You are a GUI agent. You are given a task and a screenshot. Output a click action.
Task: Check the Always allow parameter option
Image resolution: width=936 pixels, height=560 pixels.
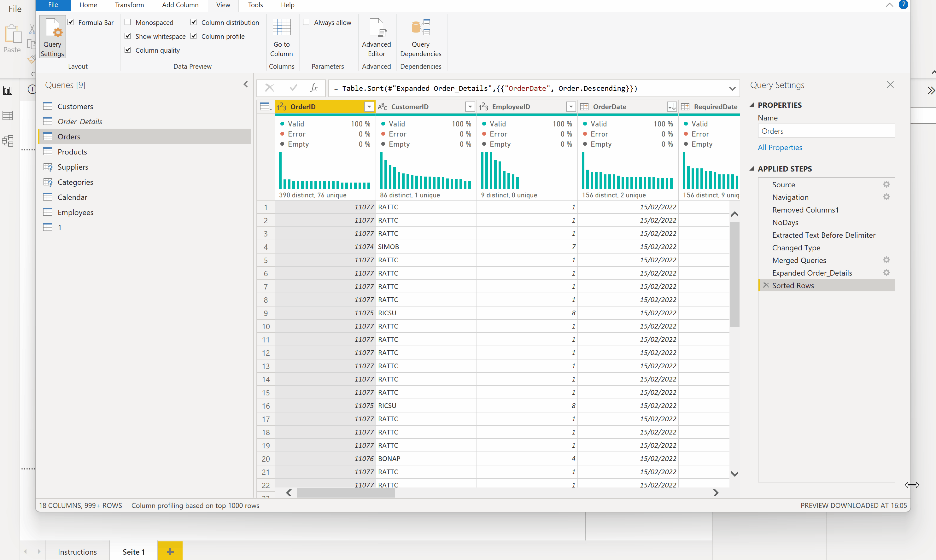pyautogui.click(x=306, y=22)
